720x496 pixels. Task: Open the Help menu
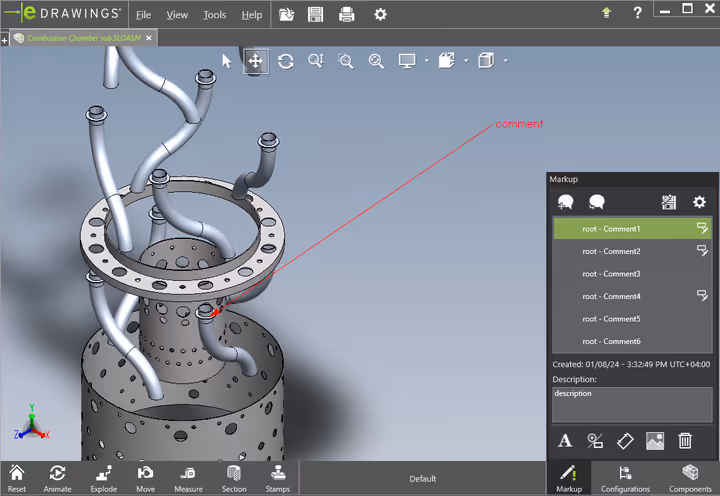coord(252,15)
